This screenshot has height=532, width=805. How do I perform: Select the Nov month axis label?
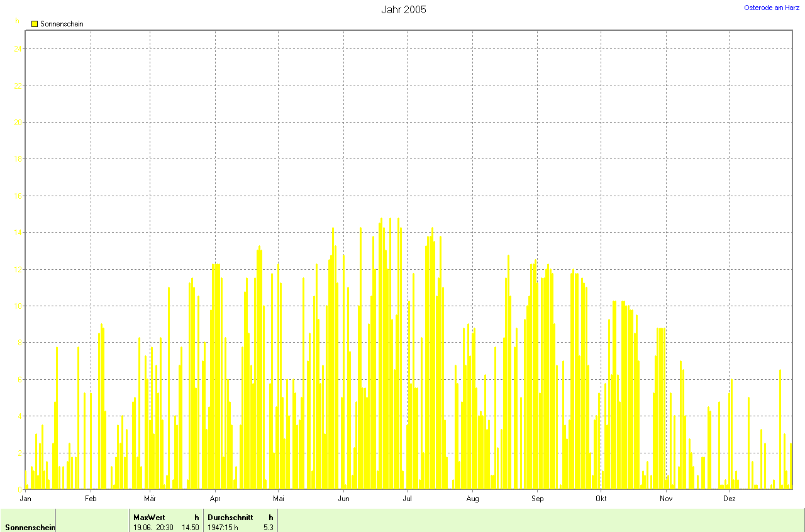coord(665,499)
